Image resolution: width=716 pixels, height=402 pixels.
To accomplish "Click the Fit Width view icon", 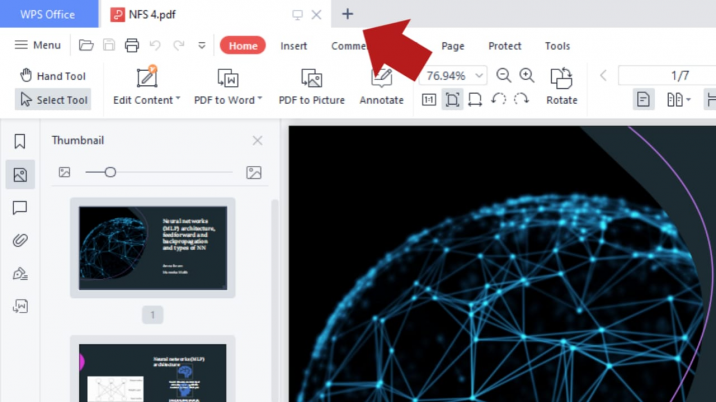I will click(x=475, y=100).
